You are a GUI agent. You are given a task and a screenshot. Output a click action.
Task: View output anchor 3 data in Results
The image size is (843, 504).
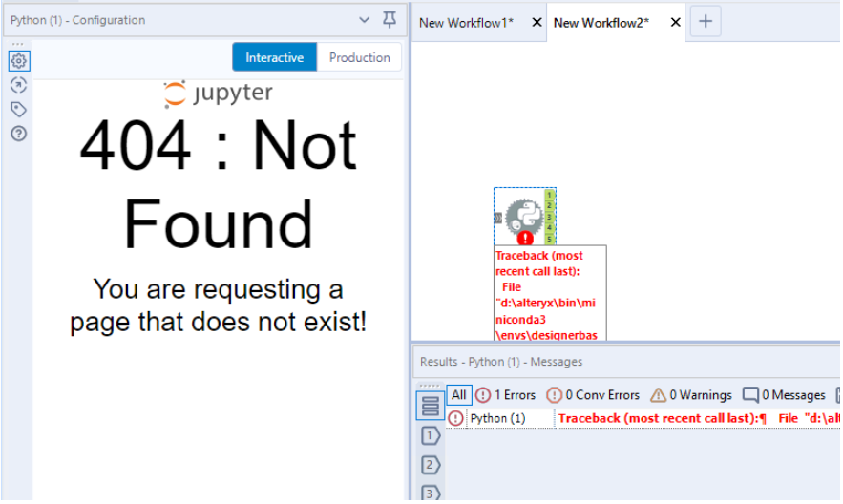click(x=431, y=493)
